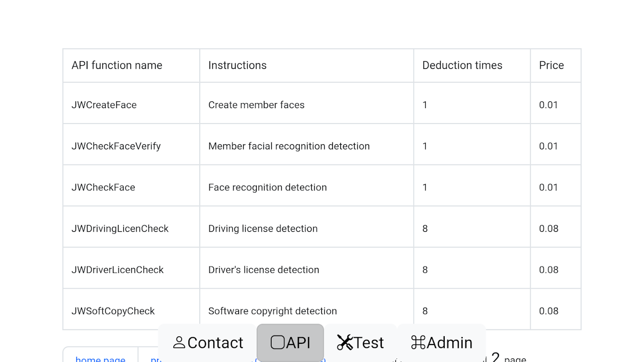Select the JWDrivingLicenCheck row name
The image size is (644, 362).
120,229
